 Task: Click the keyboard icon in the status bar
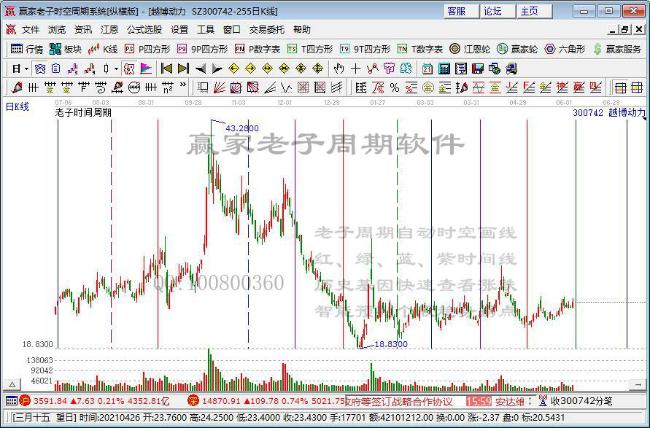tap(12, 401)
